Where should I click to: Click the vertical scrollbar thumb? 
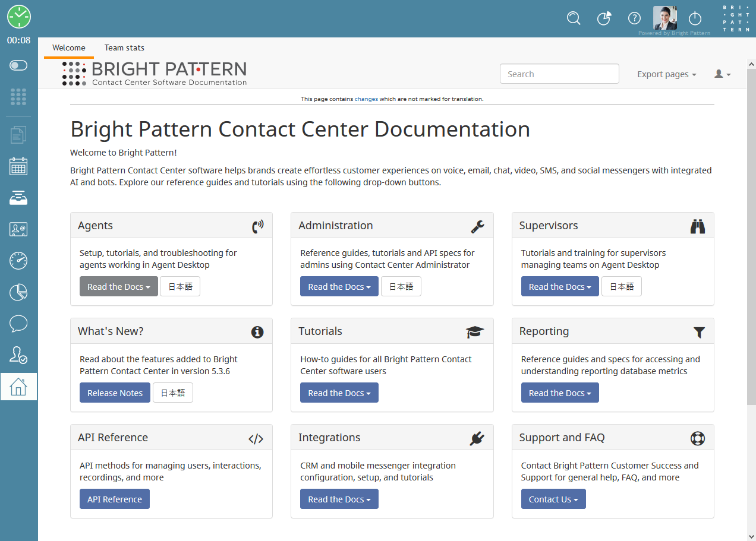pos(751,238)
